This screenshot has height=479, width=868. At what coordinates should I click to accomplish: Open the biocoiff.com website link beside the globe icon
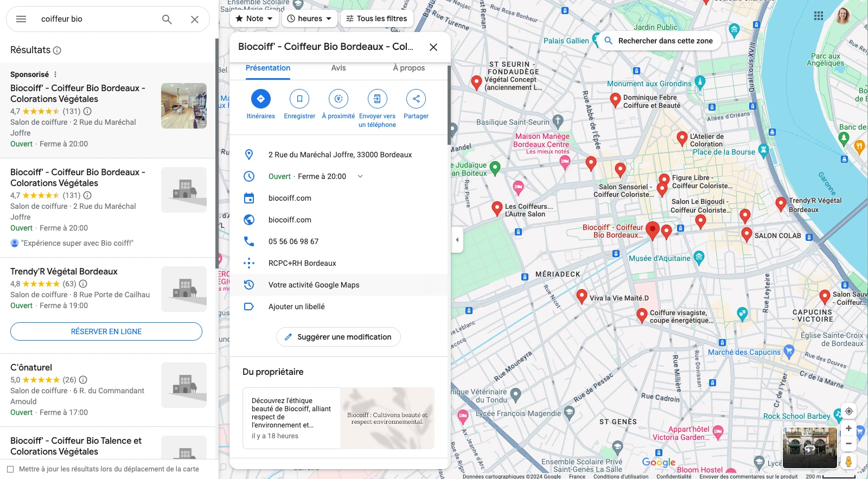pos(290,220)
